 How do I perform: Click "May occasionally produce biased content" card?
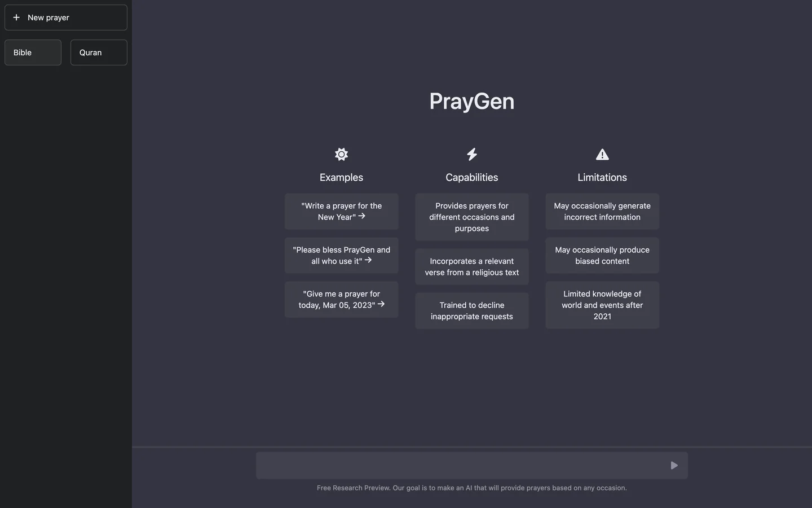pos(602,256)
